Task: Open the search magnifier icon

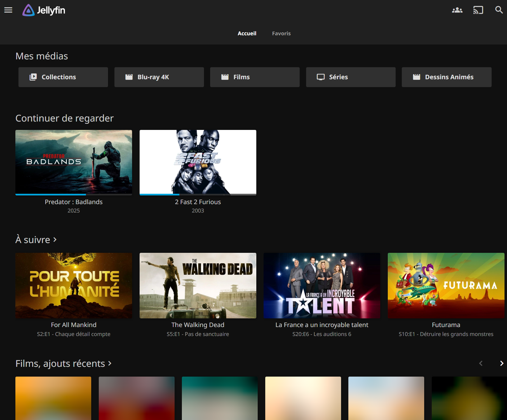Action: click(x=499, y=10)
